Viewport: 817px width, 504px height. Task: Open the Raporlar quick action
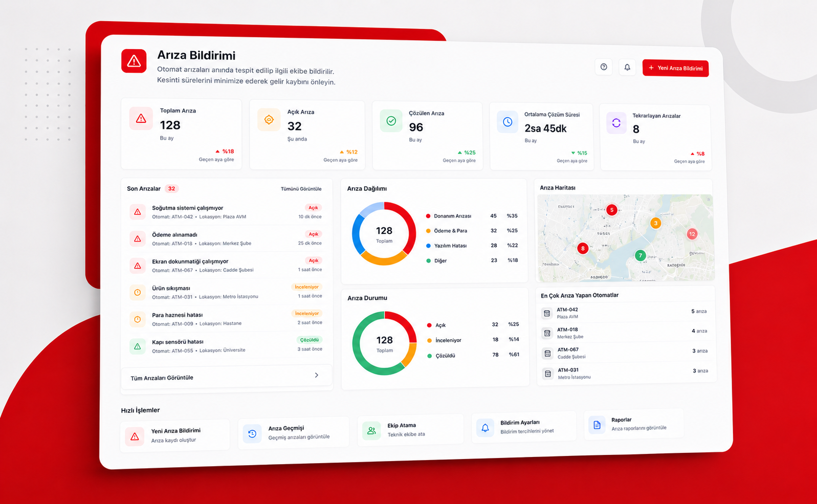(634, 424)
